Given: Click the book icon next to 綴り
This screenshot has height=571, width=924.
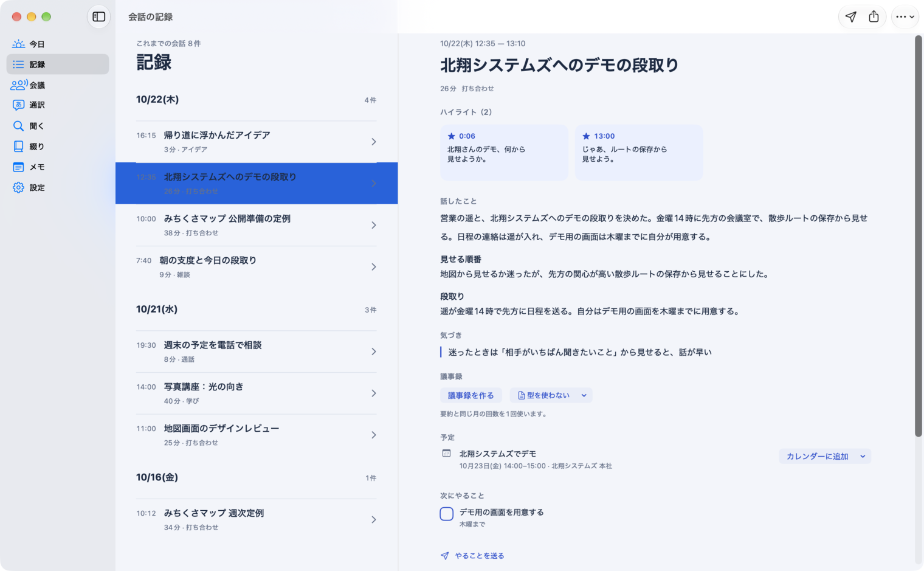Looking at the screenshot, I should tap(18, 147).
